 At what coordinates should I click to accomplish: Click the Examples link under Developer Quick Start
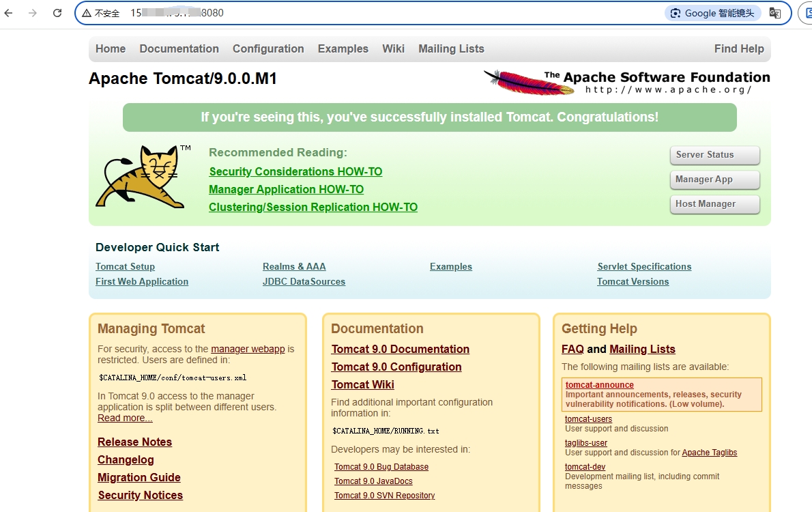(x=451, y=266)
